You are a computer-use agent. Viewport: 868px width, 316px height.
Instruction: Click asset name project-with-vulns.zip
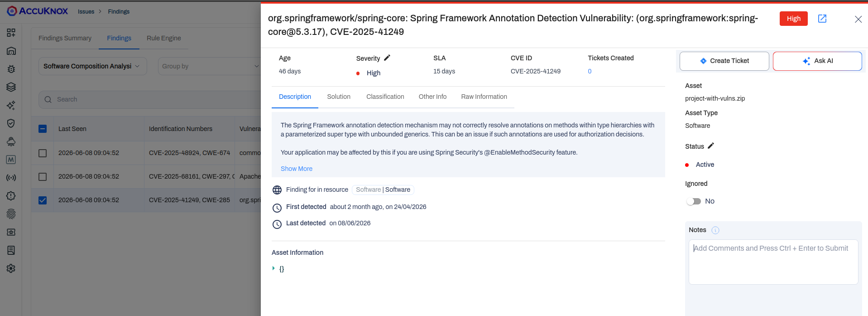click(x=715, y=98)
